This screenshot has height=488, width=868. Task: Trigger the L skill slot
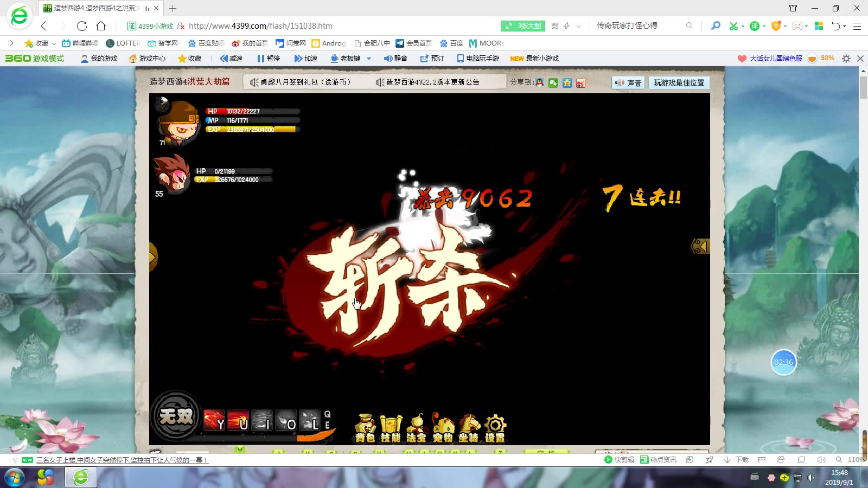point(310,420)
